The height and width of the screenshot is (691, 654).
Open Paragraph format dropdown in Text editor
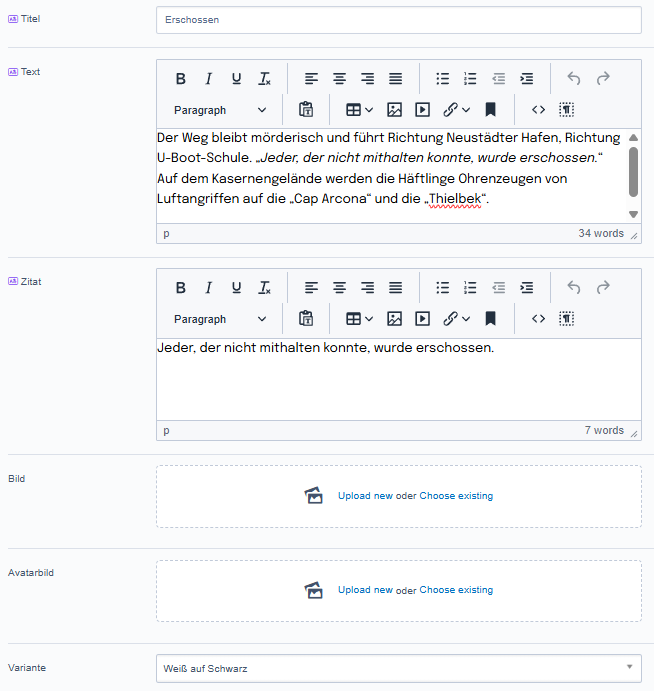click(x=220, y=110)
